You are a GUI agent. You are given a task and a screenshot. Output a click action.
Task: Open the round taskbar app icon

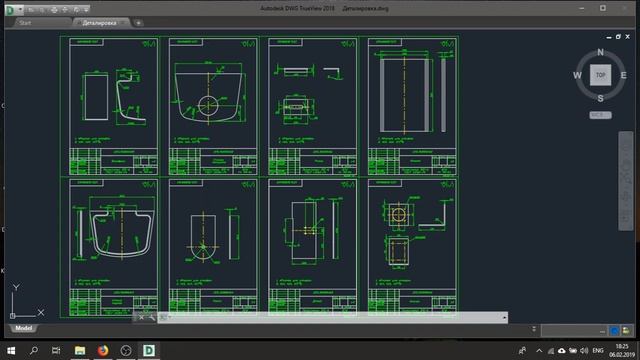click(126, 351)
